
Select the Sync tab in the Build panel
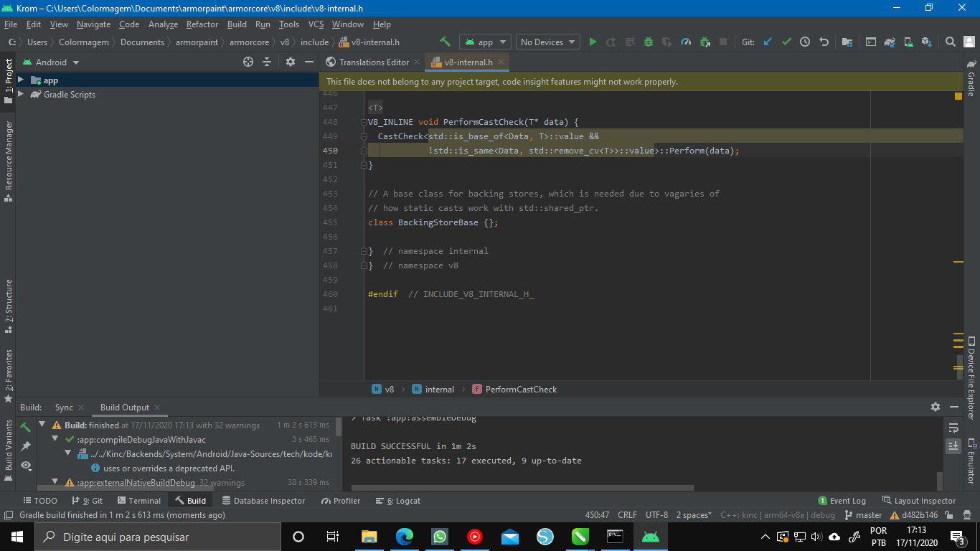click(64, 408)
